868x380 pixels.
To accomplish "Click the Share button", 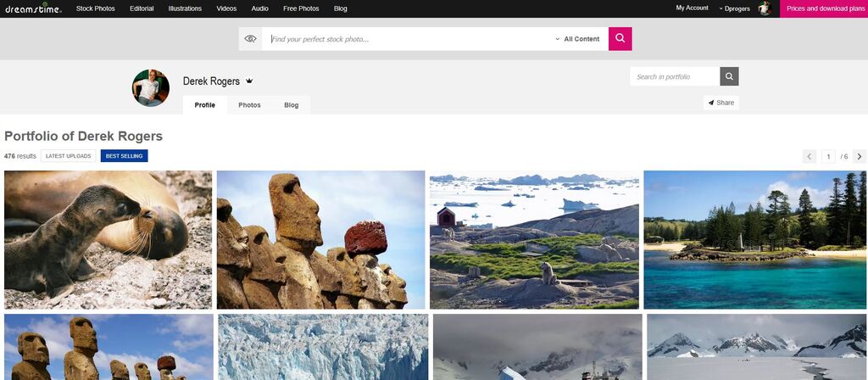I will pyautogui.click(x=721, y=103).
